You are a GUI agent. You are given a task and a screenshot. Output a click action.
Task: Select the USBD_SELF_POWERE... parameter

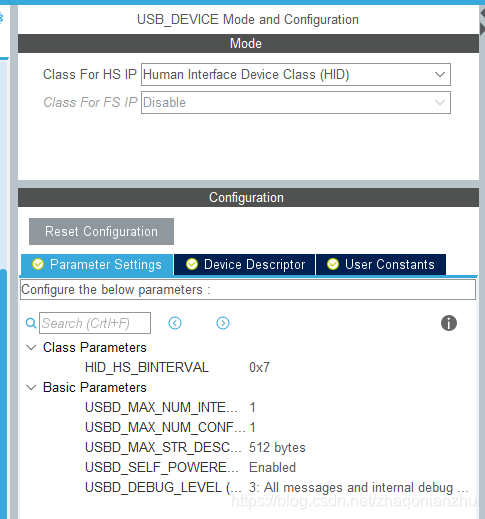pyautogui.click(x=162, y=468)
